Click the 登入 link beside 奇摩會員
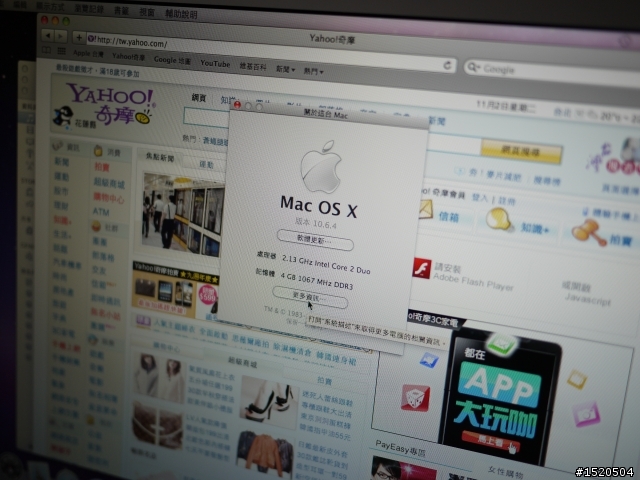The image size is (640, 480). point(480,198)
